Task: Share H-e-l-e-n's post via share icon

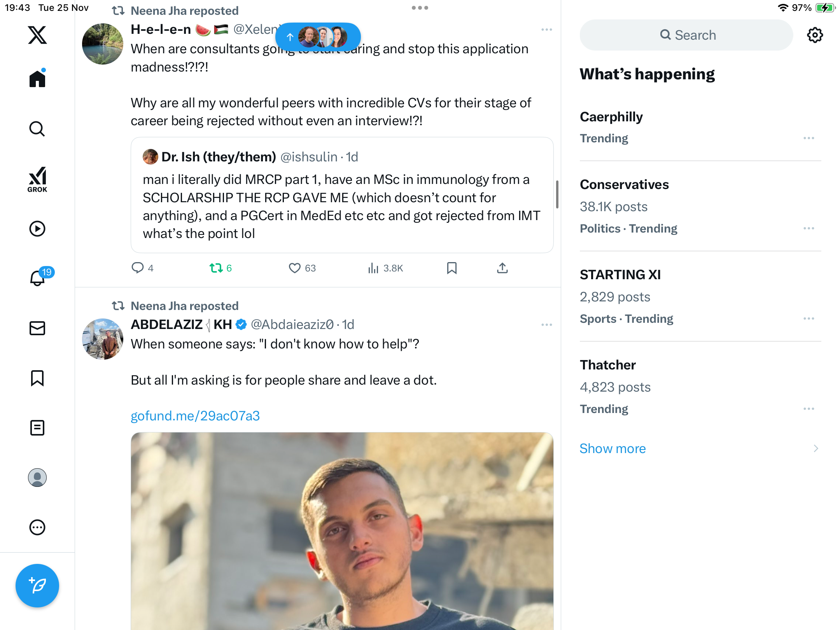Action: (502, 268)
